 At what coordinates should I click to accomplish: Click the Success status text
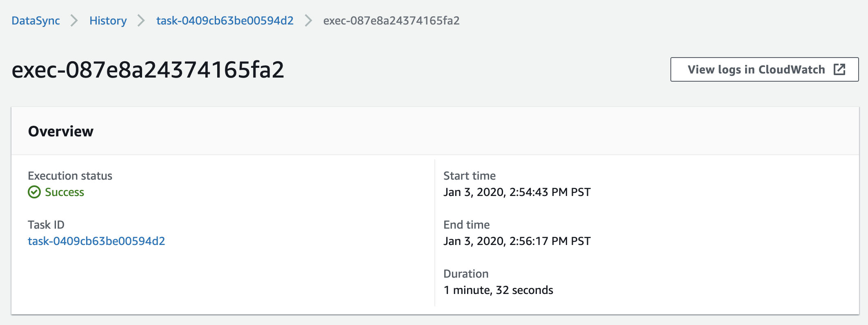point(65,192)
